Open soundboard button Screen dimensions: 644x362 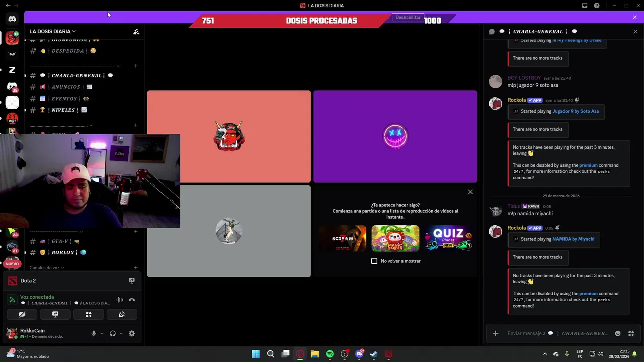pyautogui.click(x=122, y=314)
